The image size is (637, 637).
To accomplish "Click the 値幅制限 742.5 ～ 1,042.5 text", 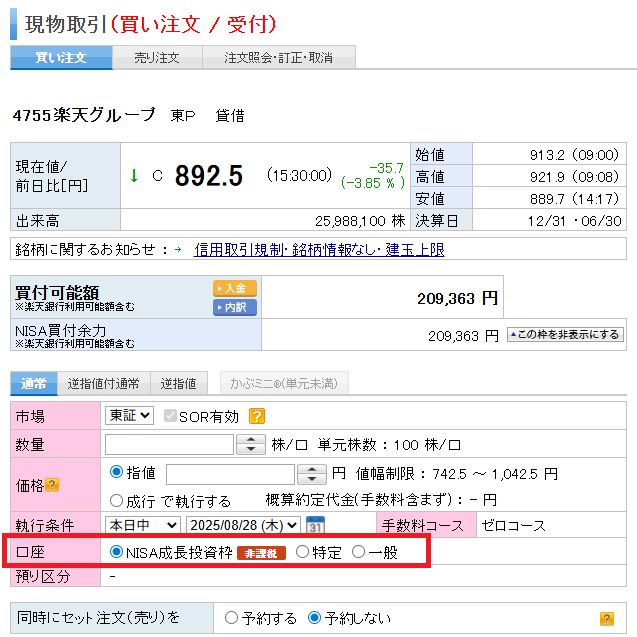I will [457, 474].
